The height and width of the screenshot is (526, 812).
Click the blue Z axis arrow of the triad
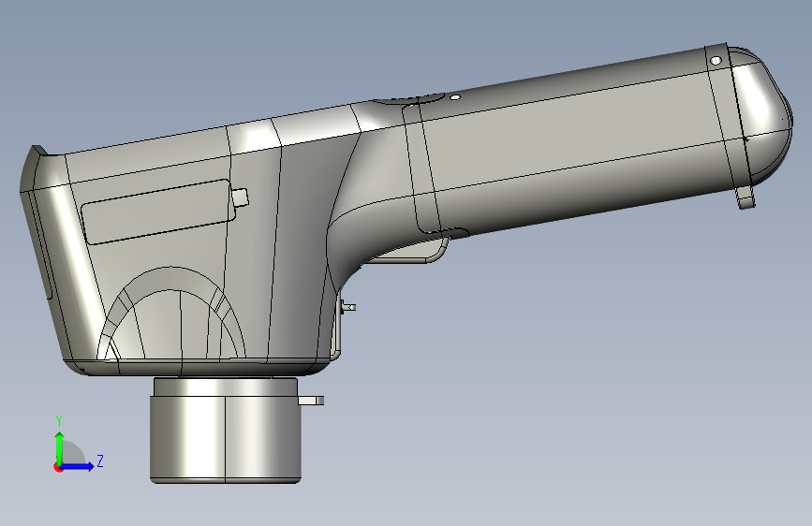pos(78,466)
